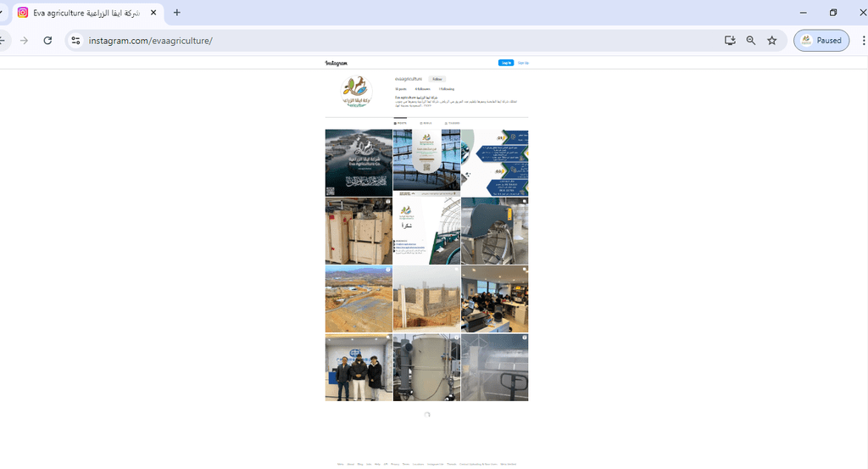868x469 pixels.
Task: Open the thank-you greenhouse post
Action: pyautogui.click(x=427, y=231)
